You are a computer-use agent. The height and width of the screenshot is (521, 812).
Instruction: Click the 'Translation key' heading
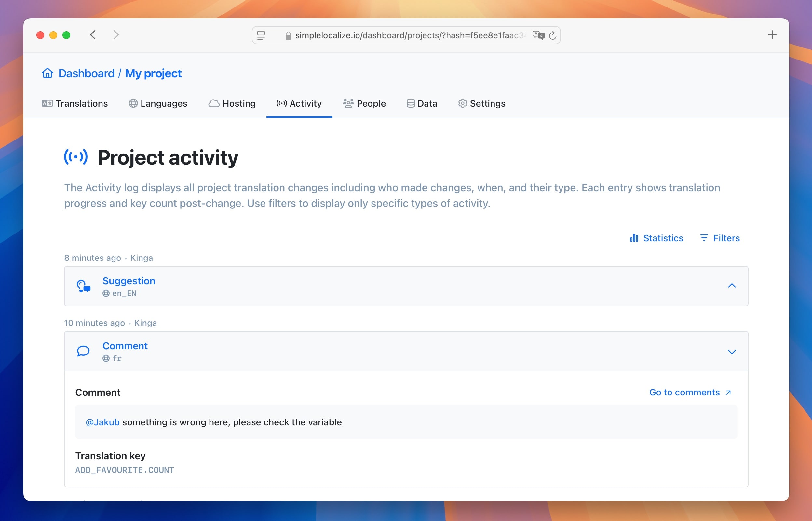110,456
